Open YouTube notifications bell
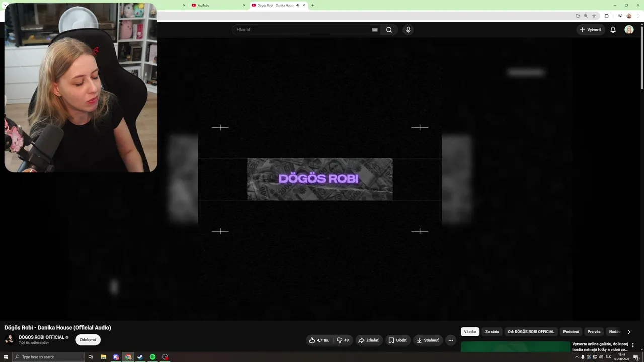Viewport: 644px width, 362px height. point(613,30)
